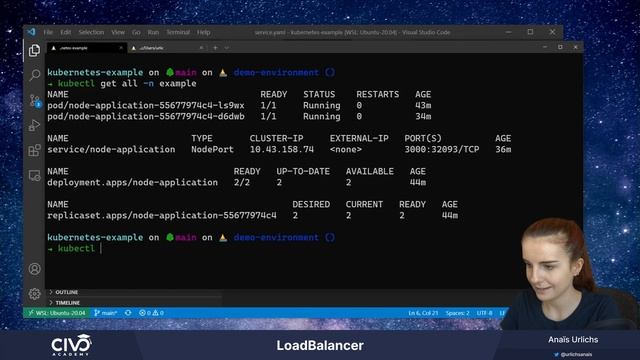
Task: Click WSL Ubuntu-20.04 remote indicator
Action: [x=57, y=313]
